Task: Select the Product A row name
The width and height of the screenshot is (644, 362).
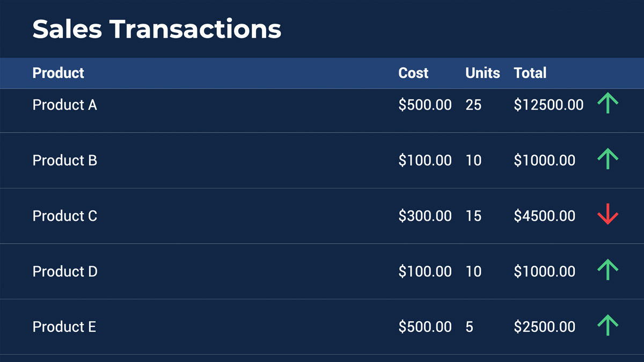Action: click(x=64, y=105)
